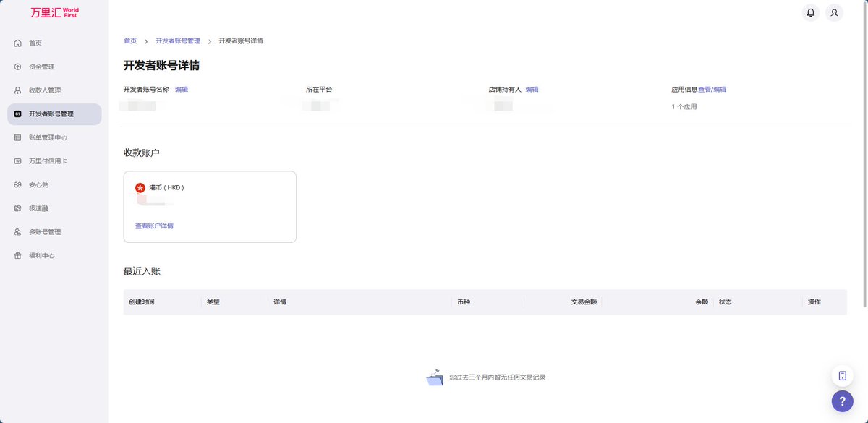868x423 pixels.
Task: Open 查看账户详情 on the HKD card
Action: tap(154, 226)
